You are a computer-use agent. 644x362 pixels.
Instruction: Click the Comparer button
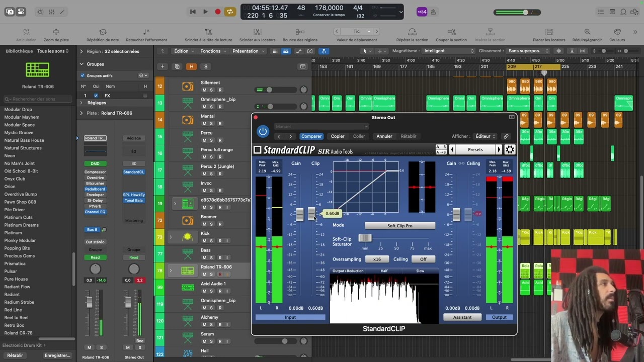[311, 136]
